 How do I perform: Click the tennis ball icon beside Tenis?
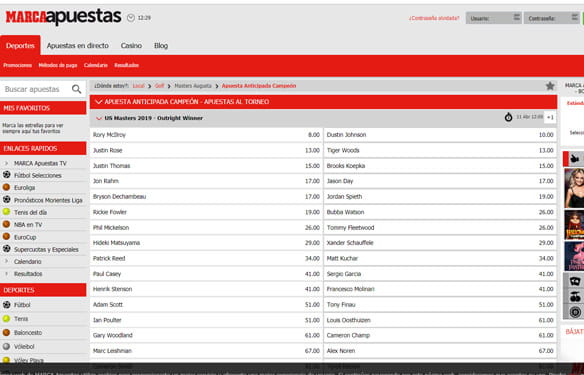[6, 318]
